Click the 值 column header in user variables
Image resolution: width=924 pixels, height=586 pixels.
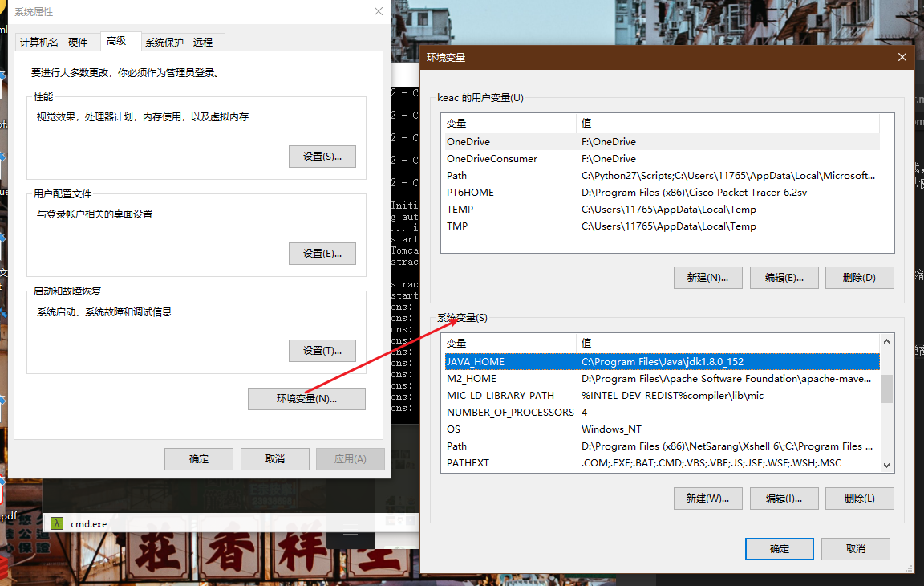click(x=727, y=123)
